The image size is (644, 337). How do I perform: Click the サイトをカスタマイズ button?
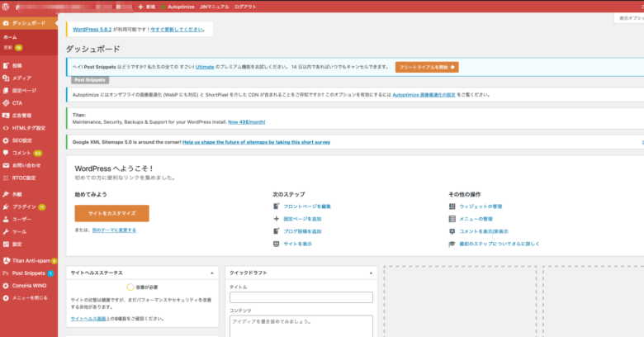click(x=111, y=213)
